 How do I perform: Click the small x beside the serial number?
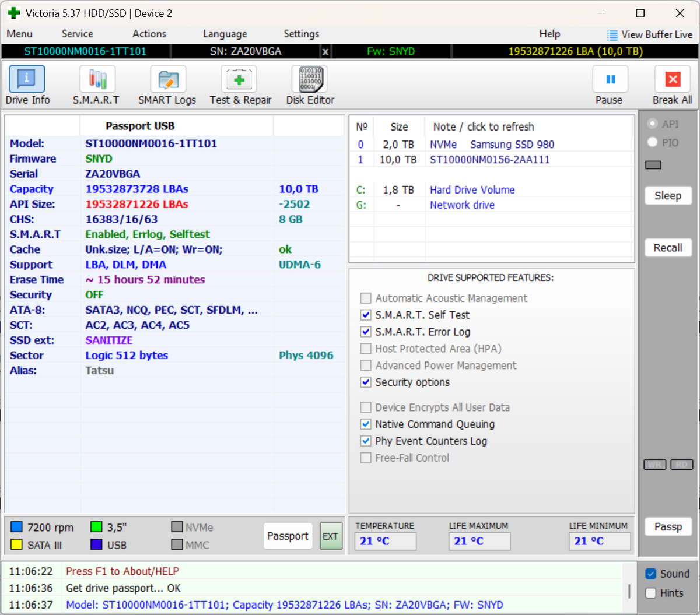click(325, 52)
